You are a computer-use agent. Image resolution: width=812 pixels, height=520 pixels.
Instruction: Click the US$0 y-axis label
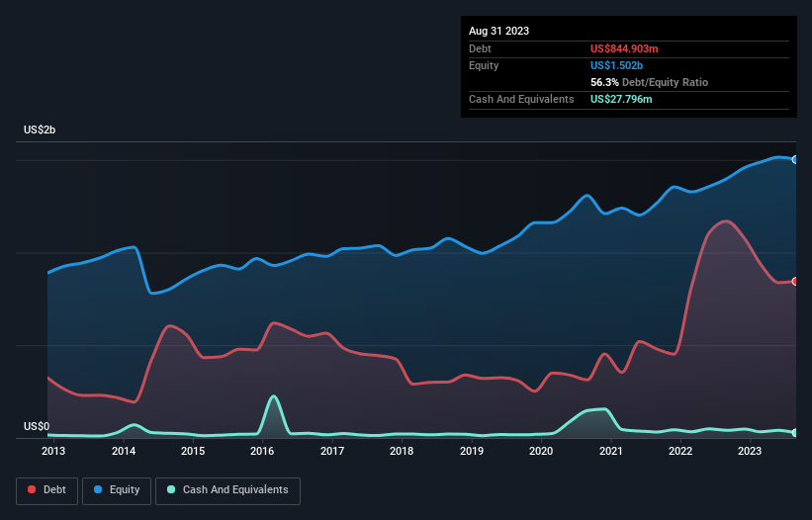click(x=37, y=426)
